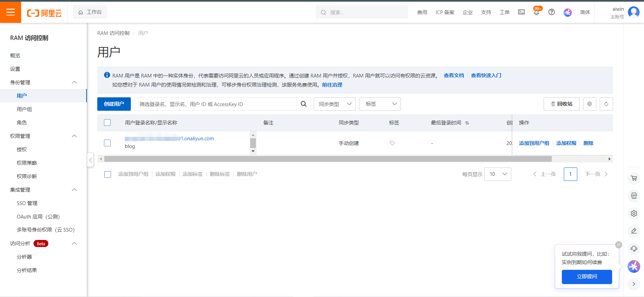Open the hamburger main menu
The width and height of the screenshot is (644, 297).
[10, 12]
